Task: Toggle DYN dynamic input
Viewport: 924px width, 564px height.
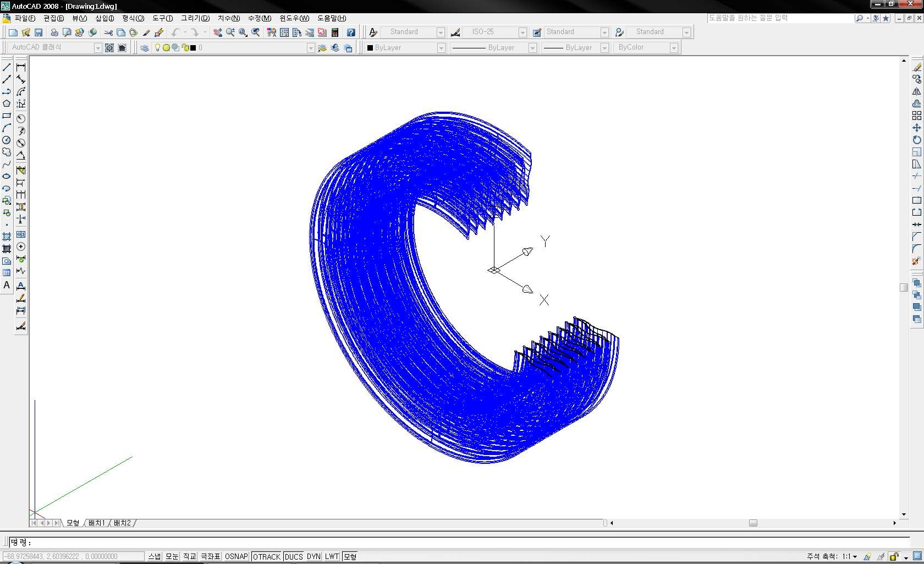Action: [x=313, y=556]
